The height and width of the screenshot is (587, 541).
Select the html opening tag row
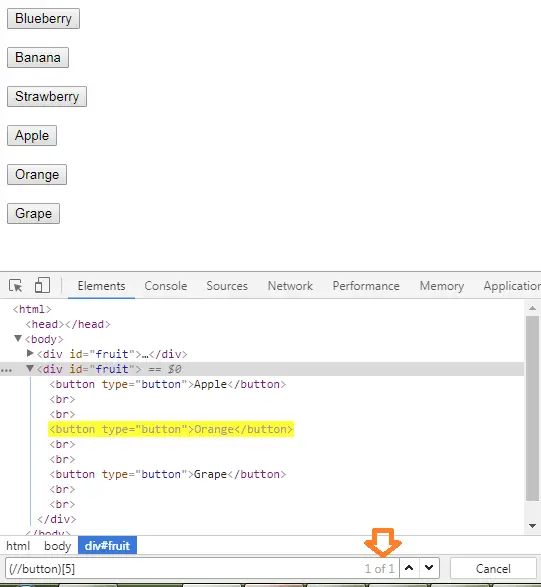pyautogui.click(x=32, y=309)
